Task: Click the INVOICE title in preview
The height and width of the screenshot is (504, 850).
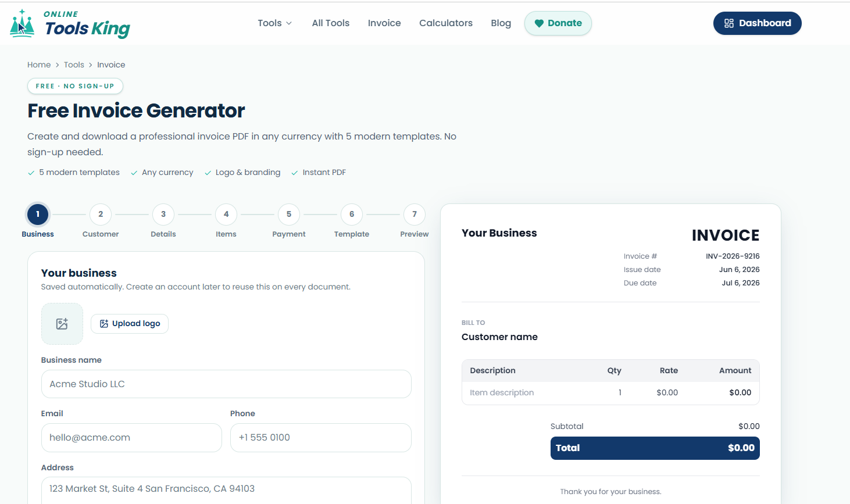Action: click(726, 235)
